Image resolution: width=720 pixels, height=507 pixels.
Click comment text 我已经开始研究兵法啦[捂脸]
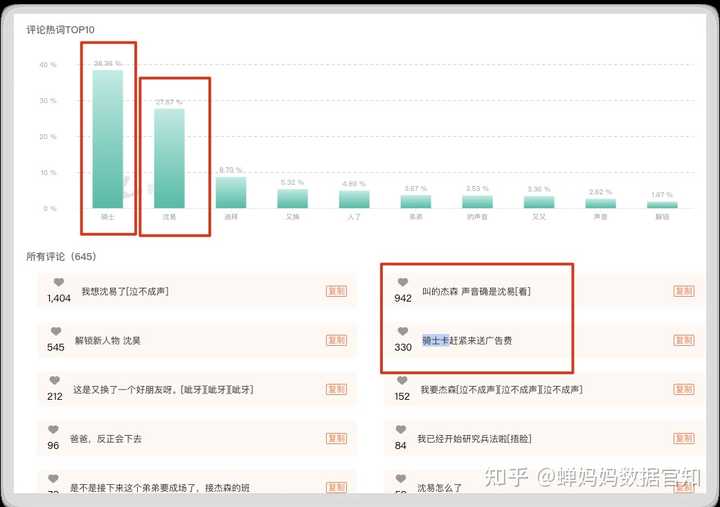(x=474, y=439)
